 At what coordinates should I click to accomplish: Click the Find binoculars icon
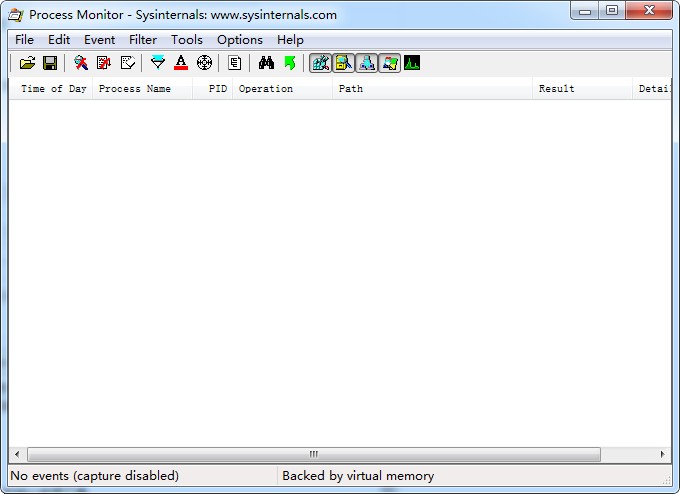point(266,63)
